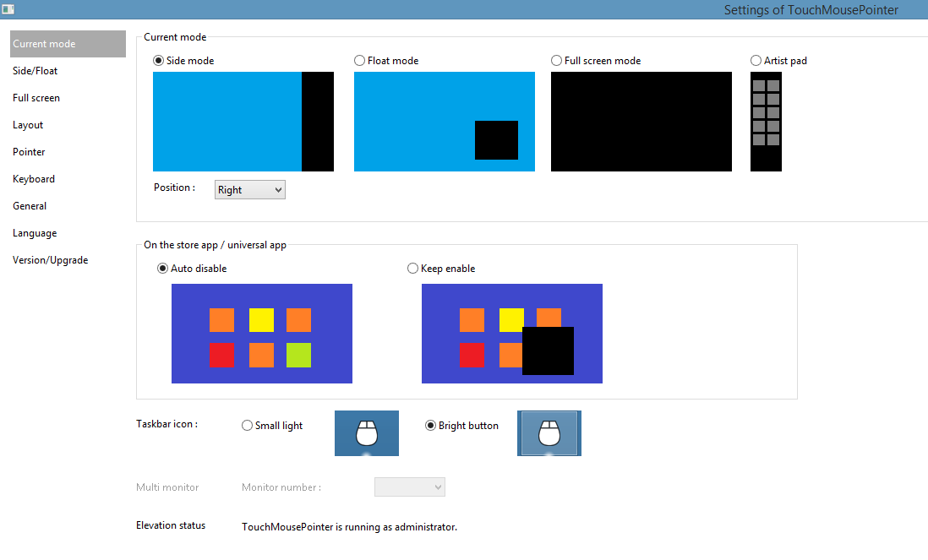Click the 'Position :' label

[x=175, y=188]
